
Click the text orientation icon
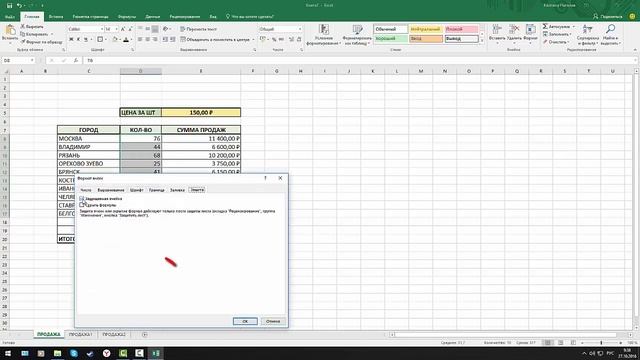coord(165,29)
